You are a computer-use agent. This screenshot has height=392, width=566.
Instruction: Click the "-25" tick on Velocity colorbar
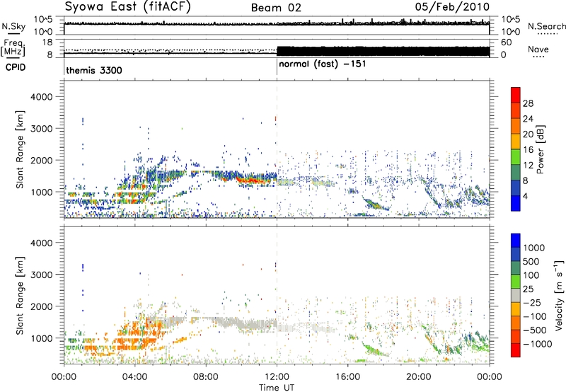coord(533,302)
